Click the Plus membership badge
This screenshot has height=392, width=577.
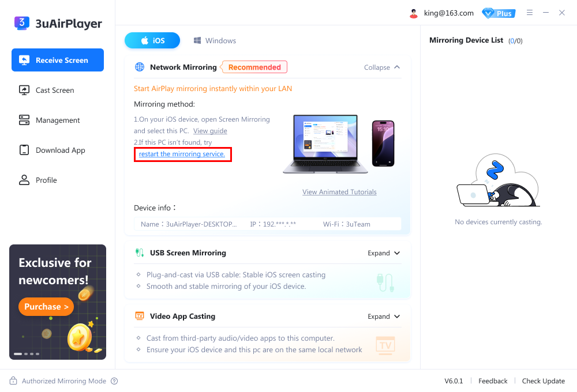click(x=498, y=13)
